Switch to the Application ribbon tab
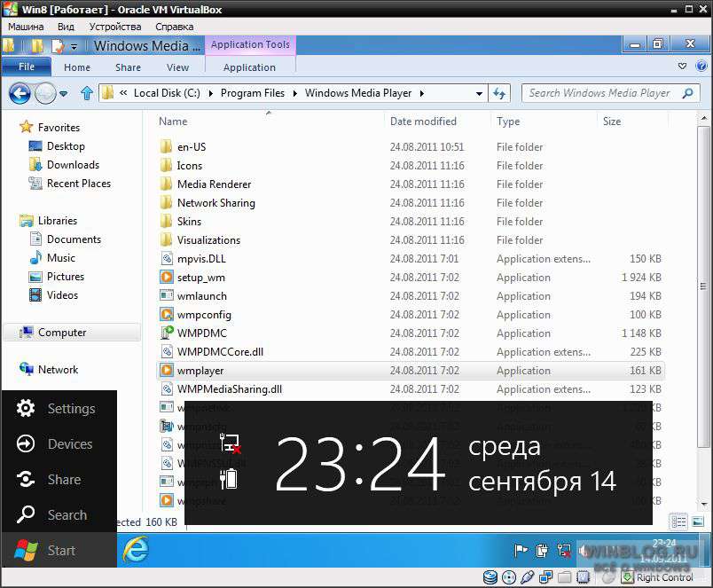 (x=250, y=67)
